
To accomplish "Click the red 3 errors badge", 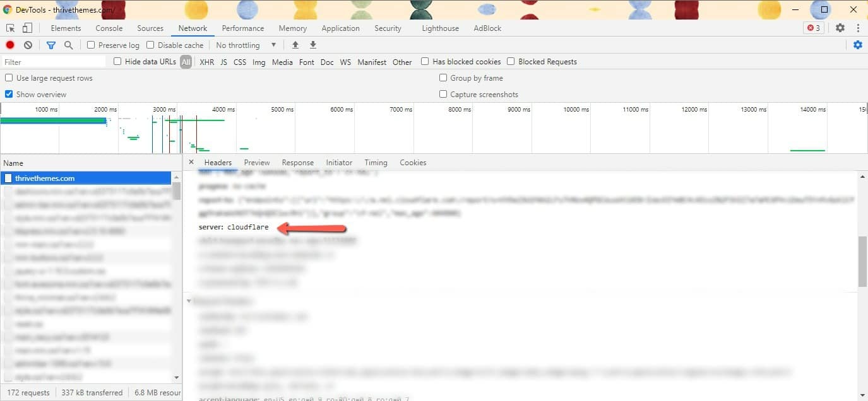I will pyautogui.click(x=813, y=28).
